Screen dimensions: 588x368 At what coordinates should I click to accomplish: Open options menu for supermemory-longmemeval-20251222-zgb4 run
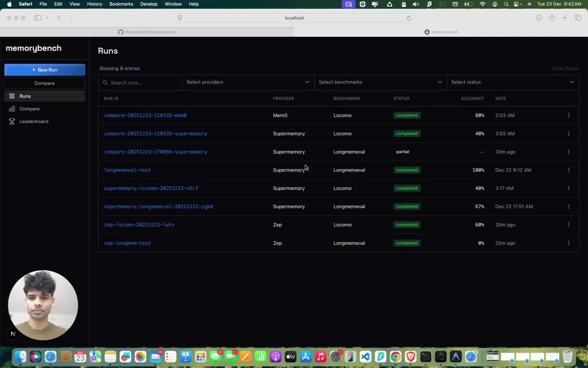569,206
